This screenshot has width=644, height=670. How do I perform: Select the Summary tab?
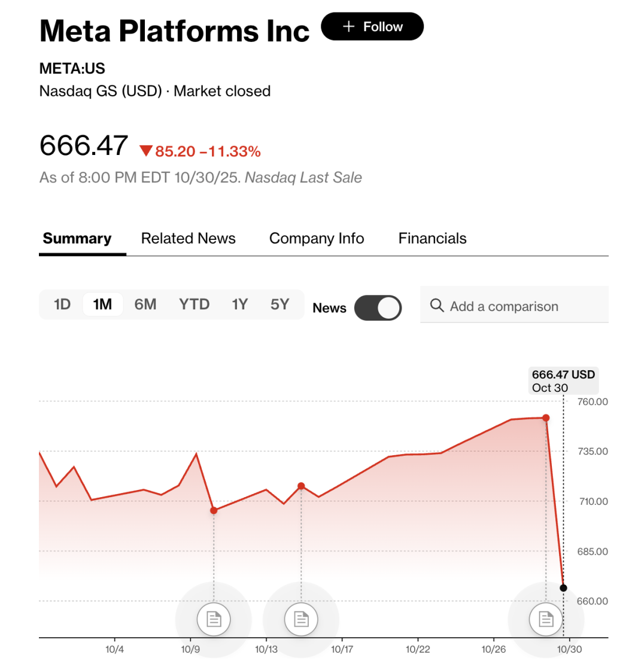(77, 239)
